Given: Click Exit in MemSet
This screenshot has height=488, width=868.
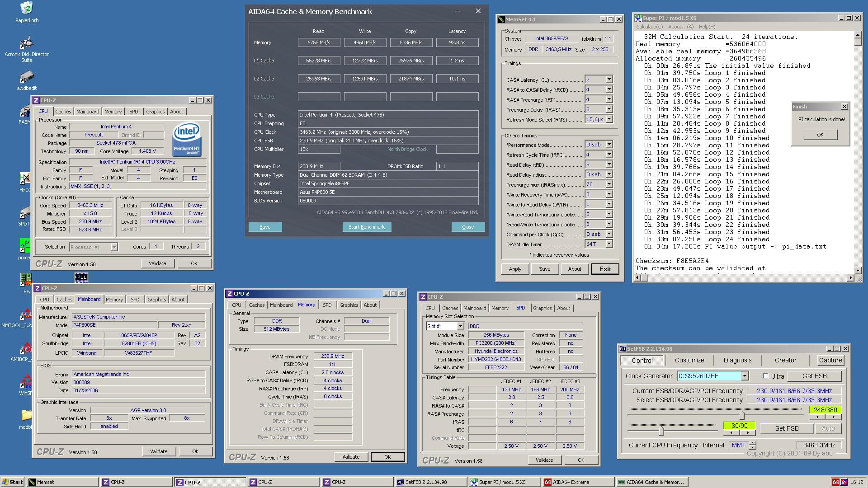Looking at the screenshot, I should pyautogui.click(x=605, y=269).
